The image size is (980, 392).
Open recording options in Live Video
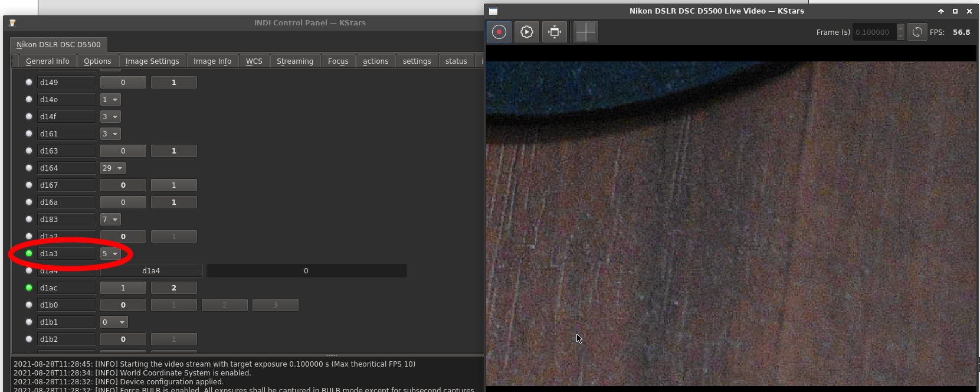point(527,32)
